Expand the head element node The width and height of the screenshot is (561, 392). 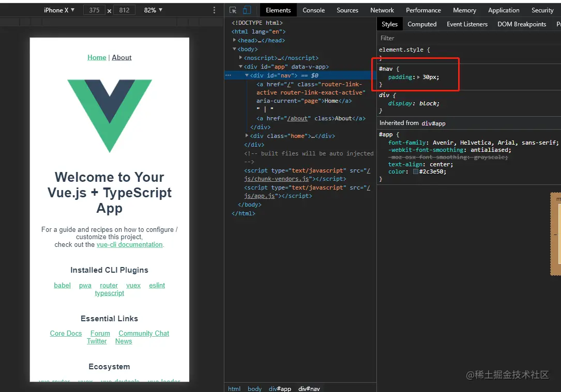point(234,40)
